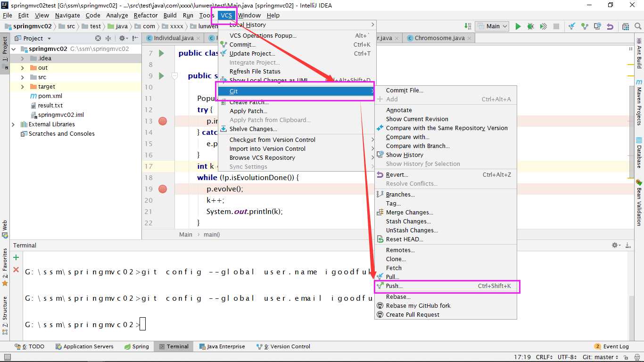The image size is (644, 362).
Task: Toggle the breakpoint on line 19
Action: (163, 189)
